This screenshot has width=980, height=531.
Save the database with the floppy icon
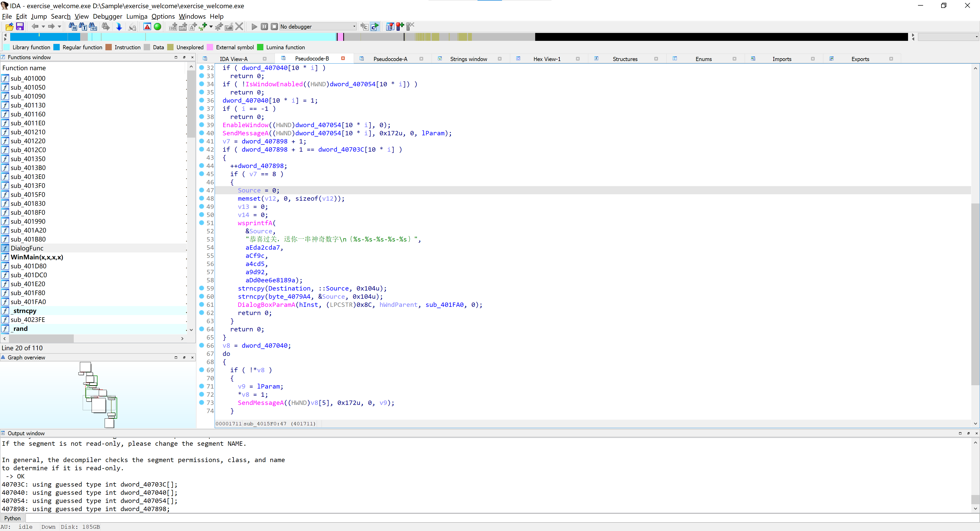point(20,26)
